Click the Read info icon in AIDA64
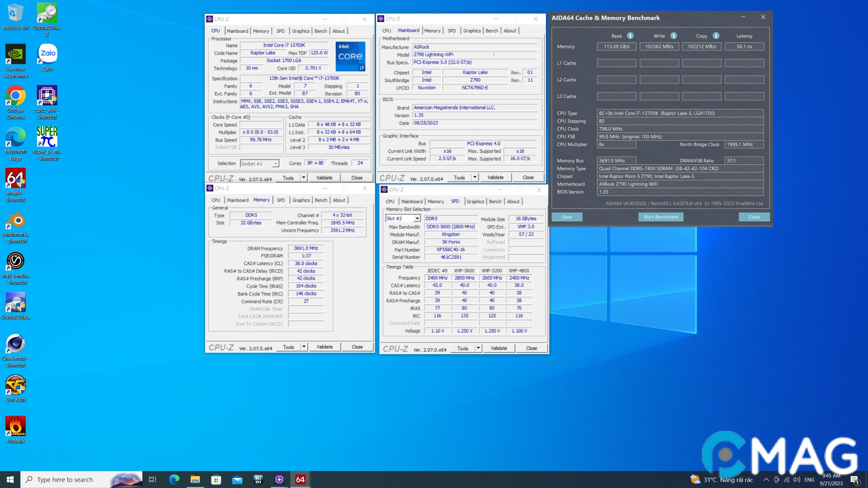The image size is (868, 488). (630, 36)
